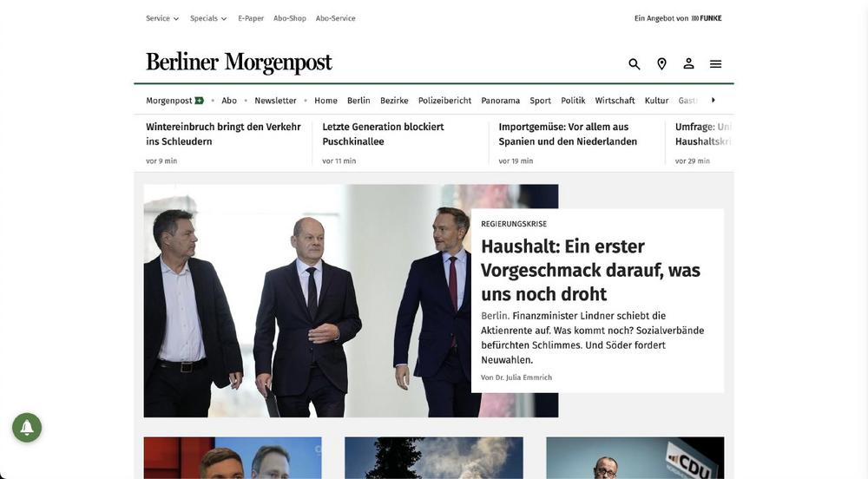Open the CDU article thumbnail
The height and width of the screenshot is (479, 868).
pos(635,458)
